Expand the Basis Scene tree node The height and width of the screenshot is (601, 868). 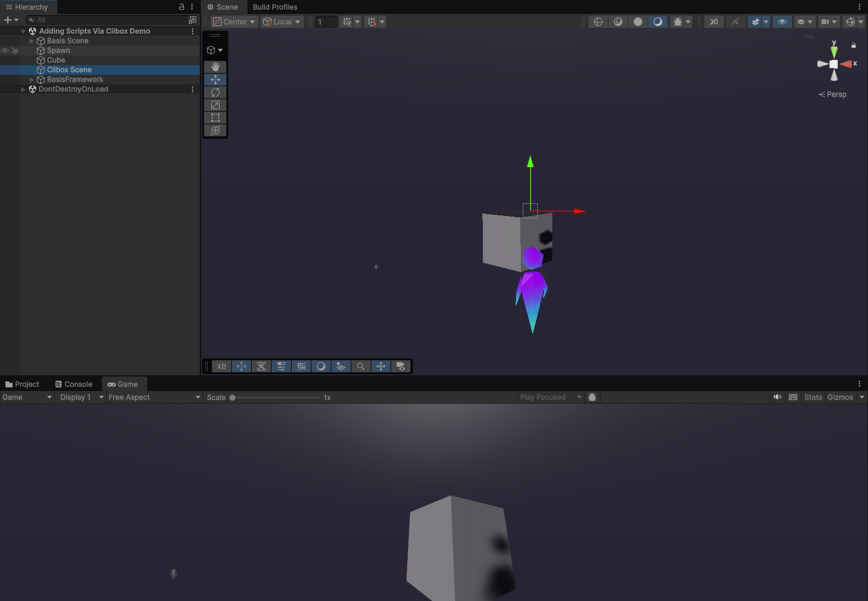pyautogui.click(x=32, y=41)
